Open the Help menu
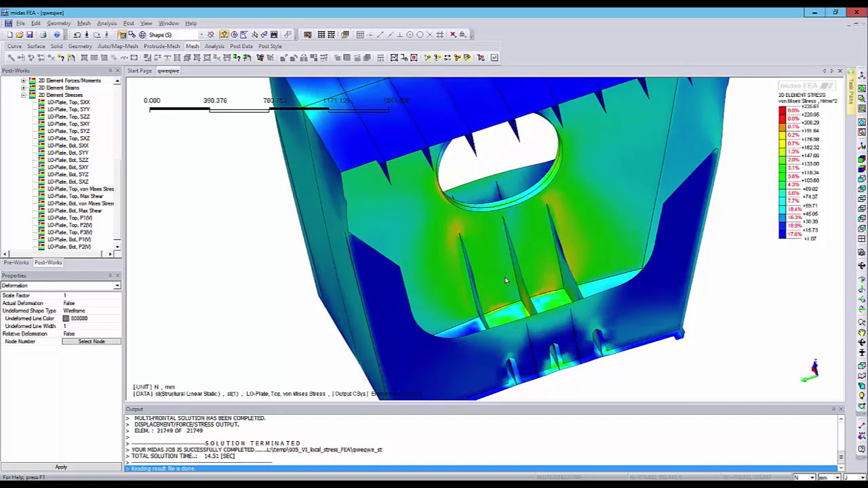 [191, 23]
